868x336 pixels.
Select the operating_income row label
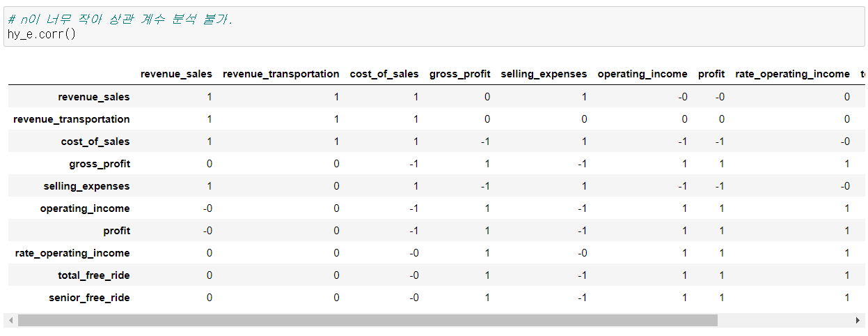(85, 208)
